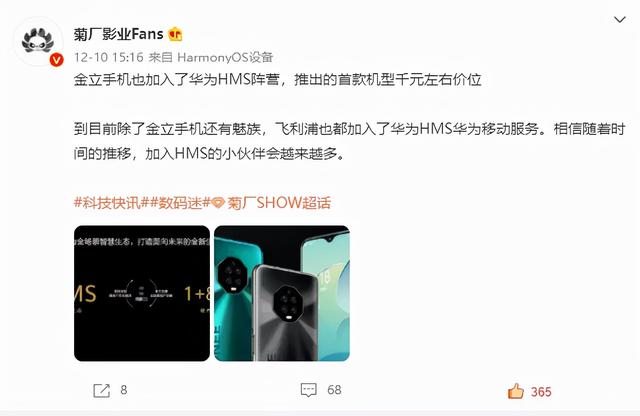Open the 菊厂SHOW超话 super topic
640x416 pixels.
coord(279,202)
